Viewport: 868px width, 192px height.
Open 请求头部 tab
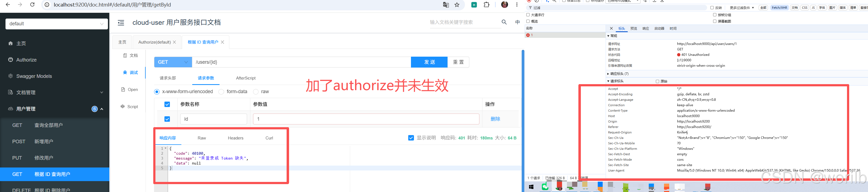click(x=168, y=78)
